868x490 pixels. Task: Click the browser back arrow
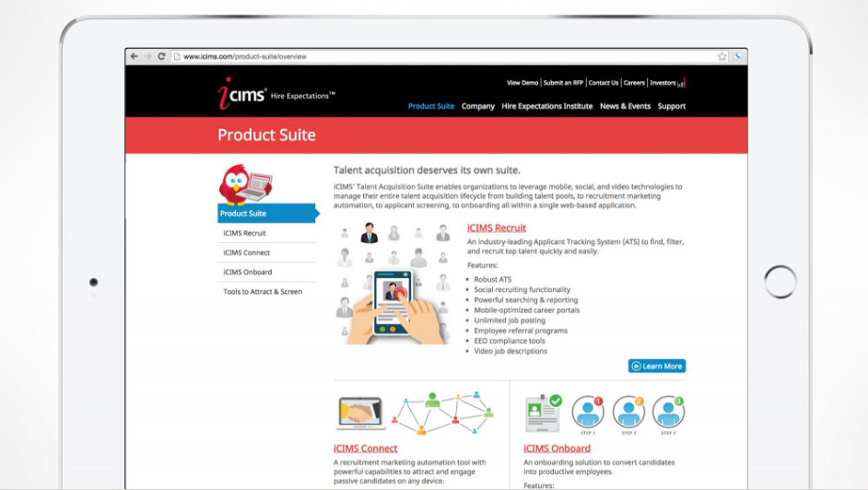(134, 56)
